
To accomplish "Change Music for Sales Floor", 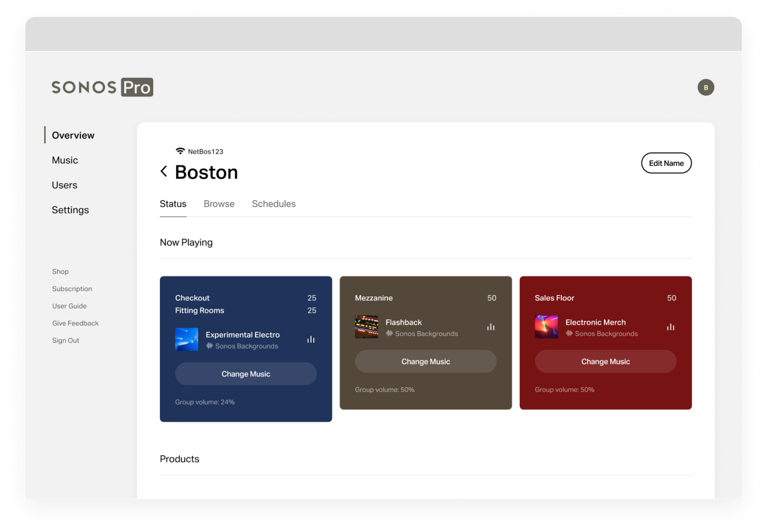I will 605,362.
